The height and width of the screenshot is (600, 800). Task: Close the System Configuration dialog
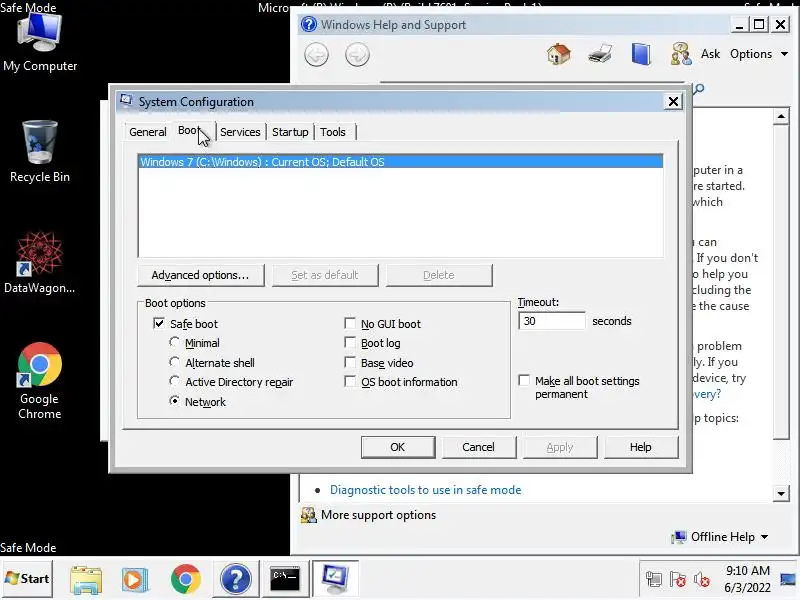point(673,102)
